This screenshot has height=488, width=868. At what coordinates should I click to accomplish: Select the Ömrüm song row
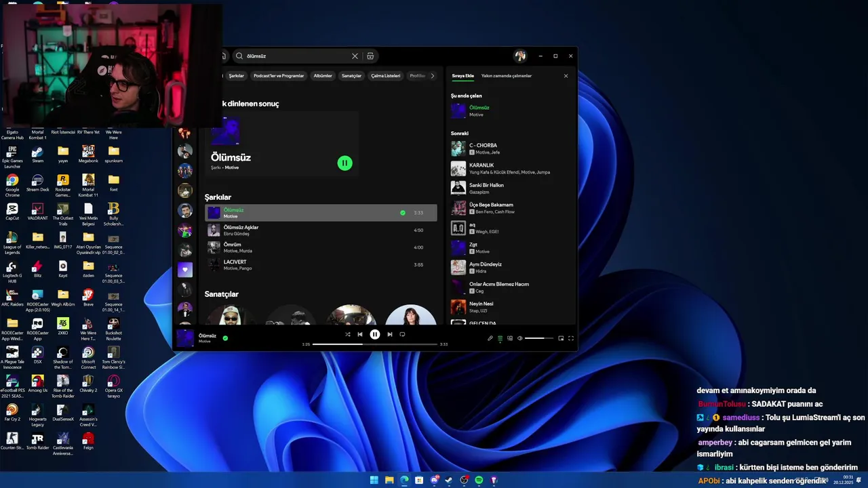[x=321, y=247]
